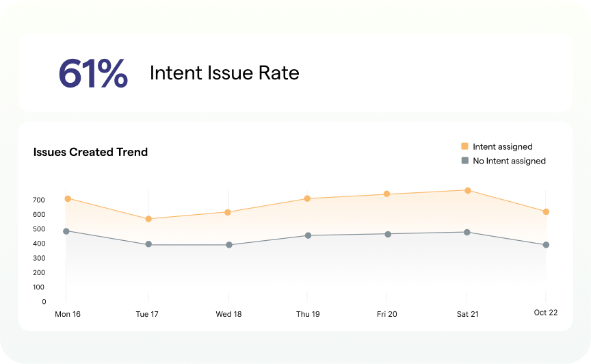The image size is (591, 364).
Task: Click the gray No Intent assigned legend swatch
Action: 465,161
